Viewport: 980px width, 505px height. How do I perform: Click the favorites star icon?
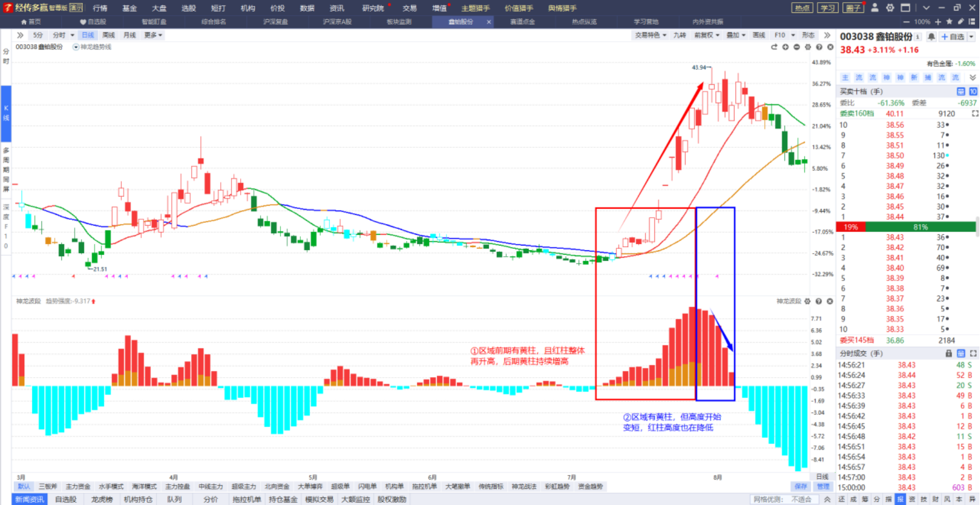[949, 21]
